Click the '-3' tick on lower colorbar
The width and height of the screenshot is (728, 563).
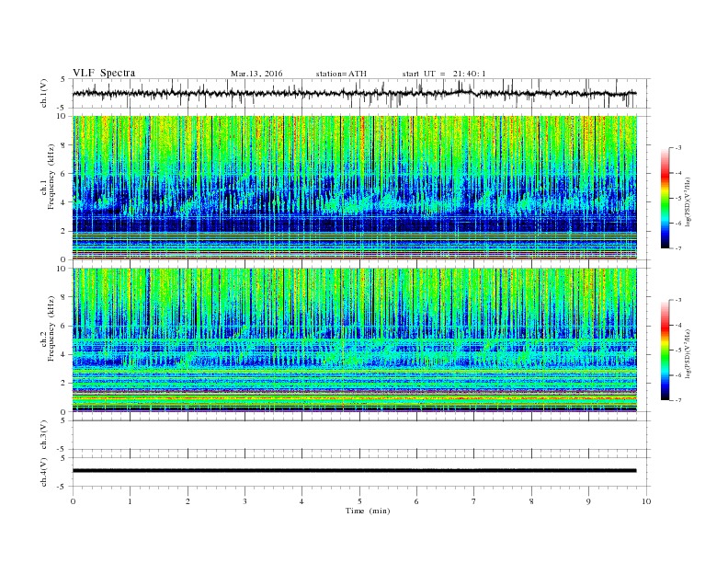tap(678, 300)
